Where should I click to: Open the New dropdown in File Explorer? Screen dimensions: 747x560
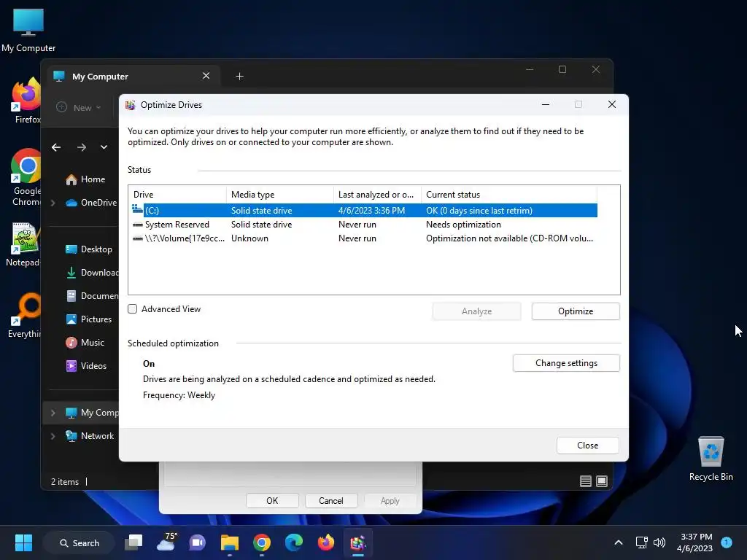coord(79,108)
